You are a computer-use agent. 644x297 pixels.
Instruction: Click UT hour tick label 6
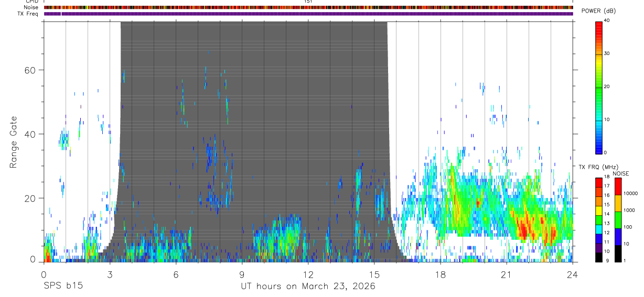click(x=176, y=274)
